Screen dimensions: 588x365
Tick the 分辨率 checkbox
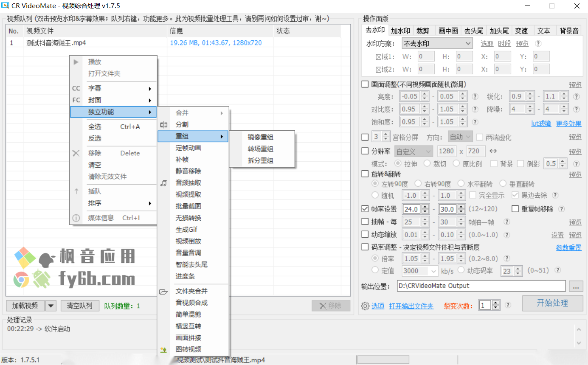(365, 151)
